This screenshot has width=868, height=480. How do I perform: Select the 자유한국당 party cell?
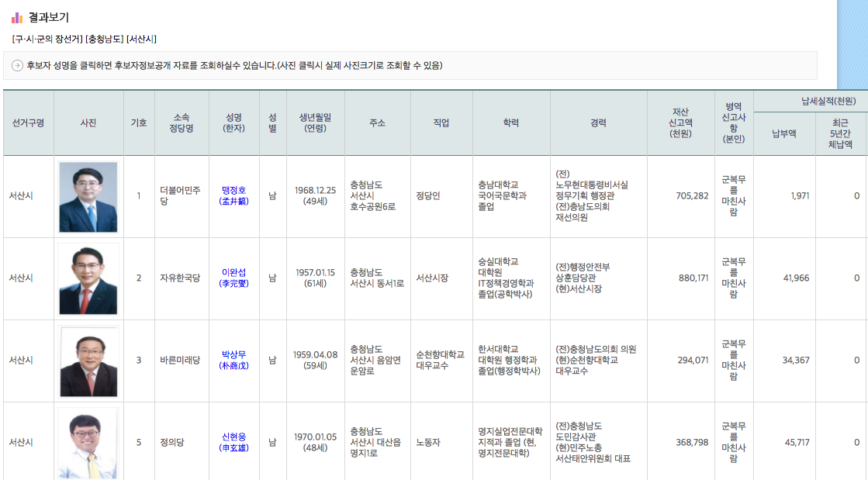click(180, 278)
